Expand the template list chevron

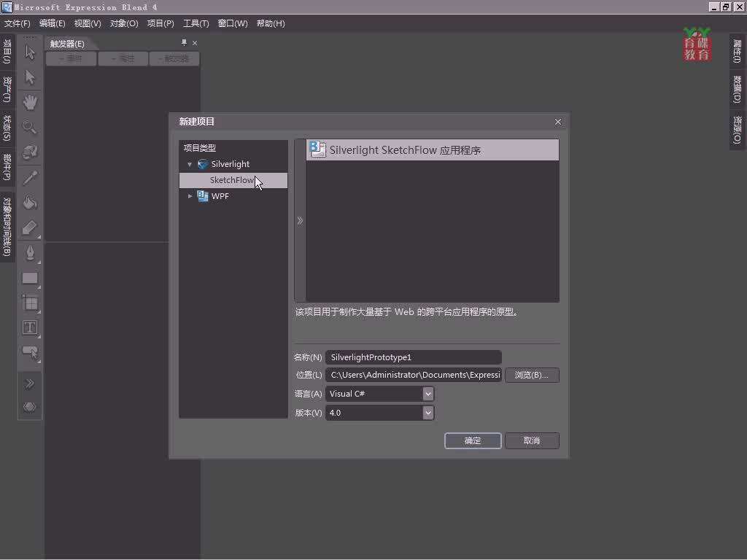click(300, 220)
